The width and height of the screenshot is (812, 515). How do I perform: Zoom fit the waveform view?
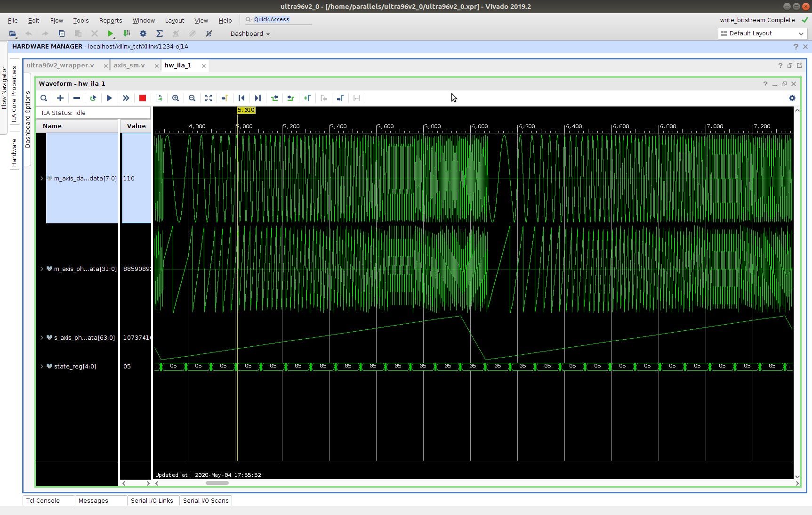209,98
